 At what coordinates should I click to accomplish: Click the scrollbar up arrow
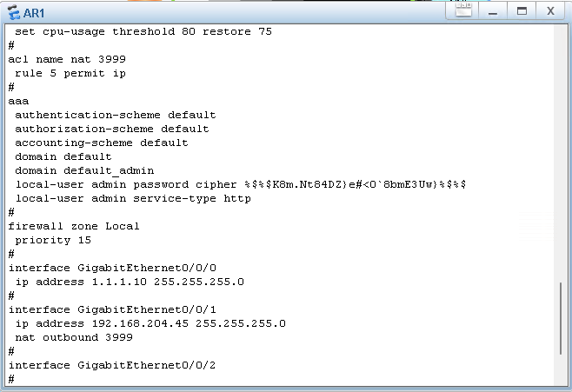(561, 31)
